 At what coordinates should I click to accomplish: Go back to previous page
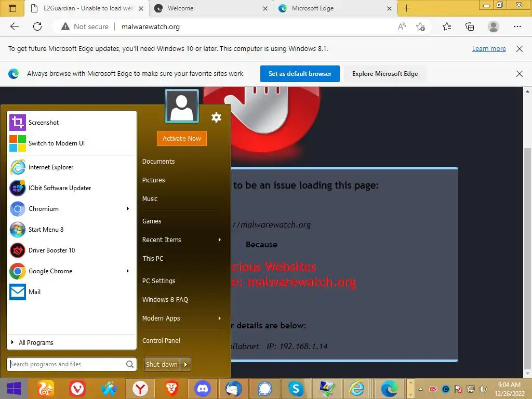click(x=14, y=26)
